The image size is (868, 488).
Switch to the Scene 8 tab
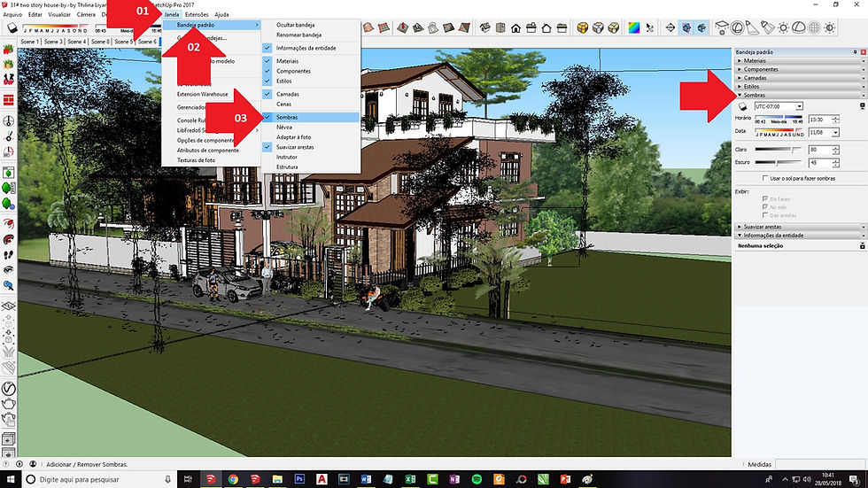pyautogui.click(x=100, y=42)
